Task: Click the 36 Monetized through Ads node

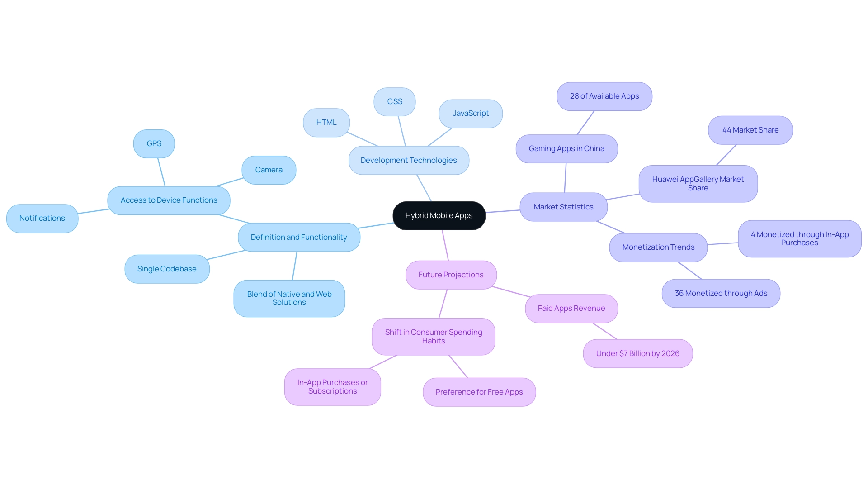Action: point(721,293)
